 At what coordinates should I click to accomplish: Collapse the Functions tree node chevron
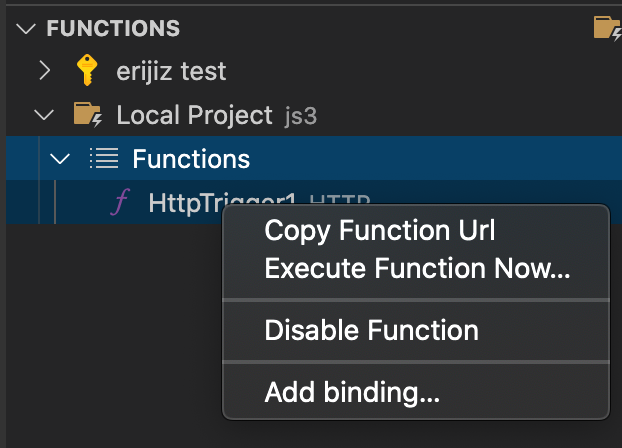(60, 159)
